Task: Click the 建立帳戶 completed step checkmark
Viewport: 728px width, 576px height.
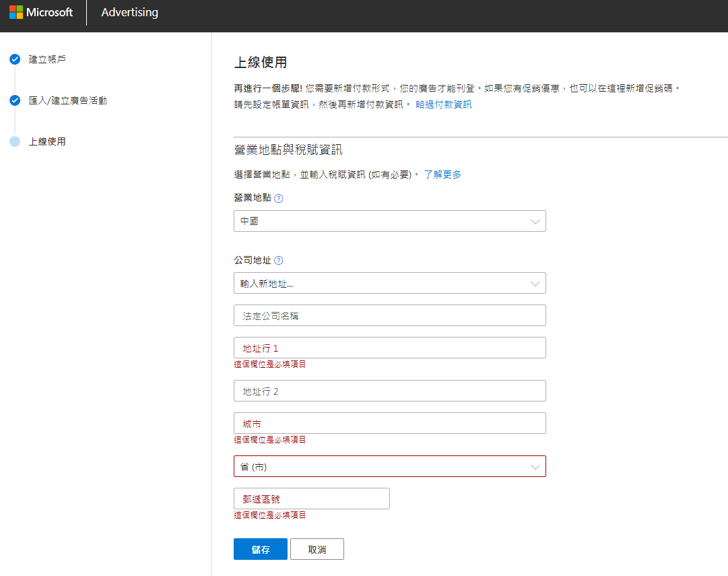Action: point(15,59)
